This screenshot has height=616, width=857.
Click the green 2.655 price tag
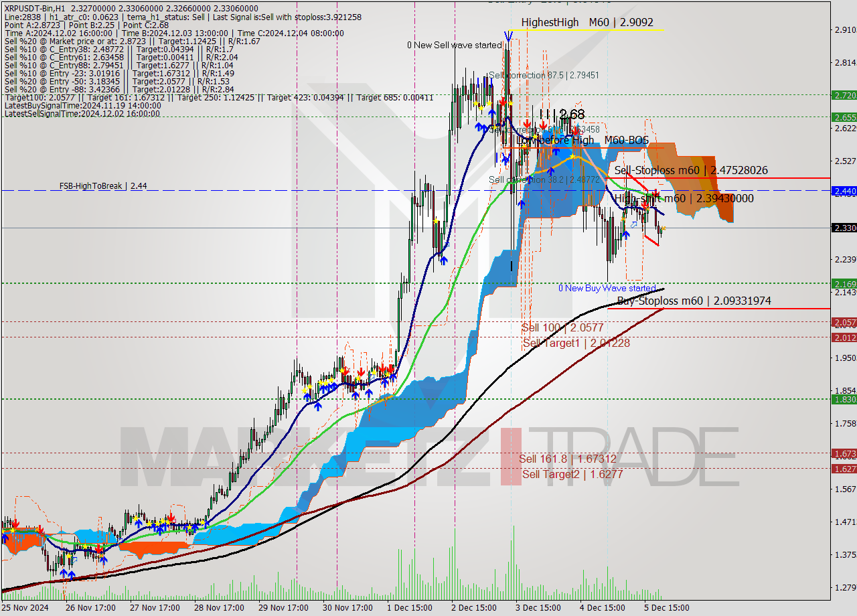pyautogui.click(x=844, y=117)
